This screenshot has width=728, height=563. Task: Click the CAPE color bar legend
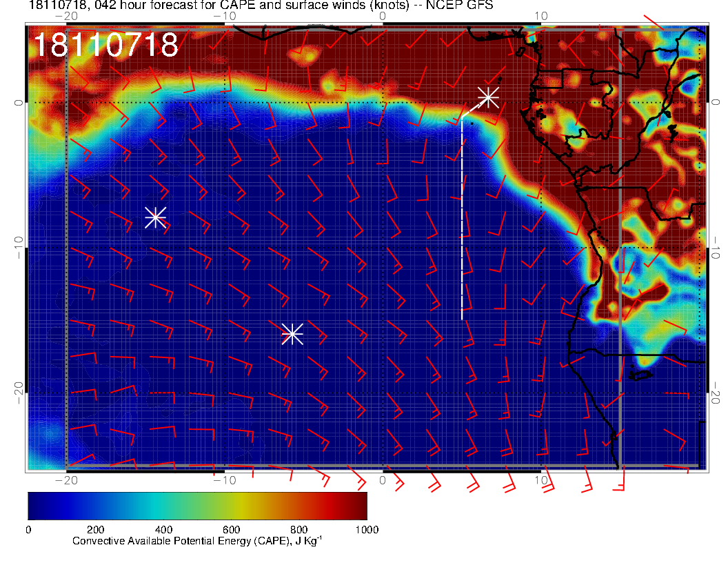[197, 506]
